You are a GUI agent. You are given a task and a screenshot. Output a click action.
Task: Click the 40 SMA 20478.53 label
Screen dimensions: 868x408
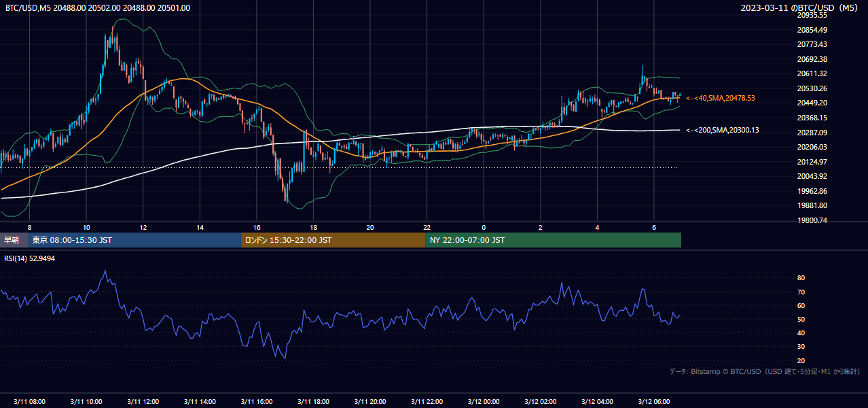(721, 98)
